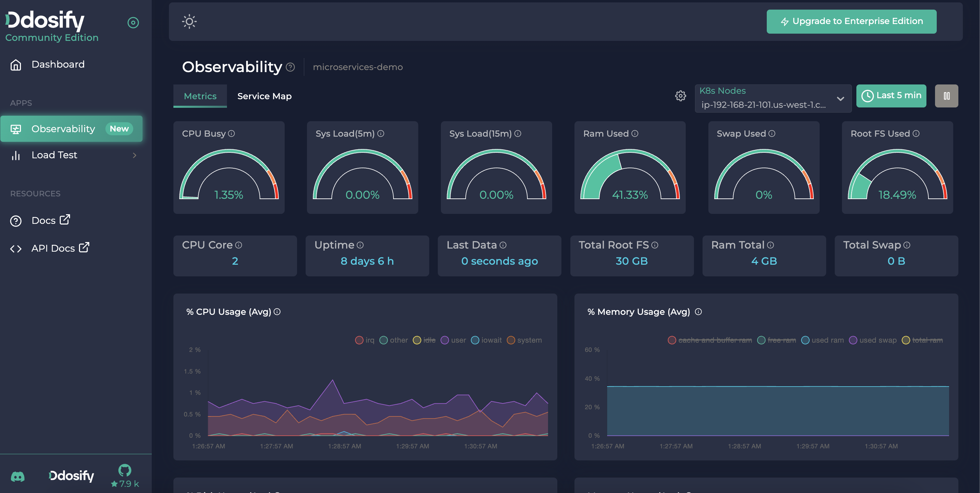Toggle light theme using the sun icon
The image size is (980, 493).
point(189,22)
